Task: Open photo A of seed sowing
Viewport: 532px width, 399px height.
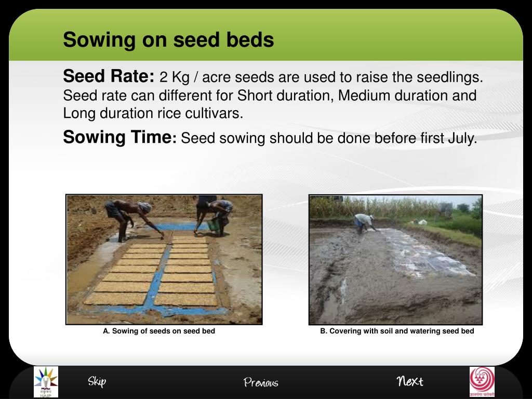Action: [164, 260]
